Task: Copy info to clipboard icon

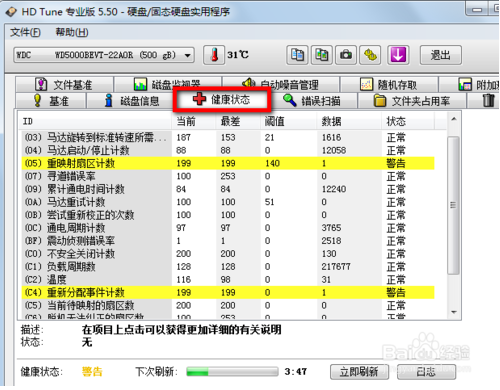Action: click(297, 55)
